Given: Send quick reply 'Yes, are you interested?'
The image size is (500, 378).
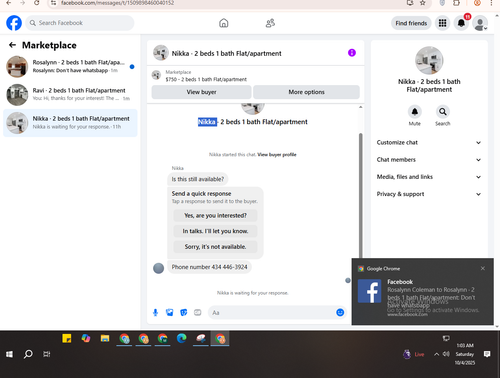Looking at the screenshot, I should click(215, 216).
